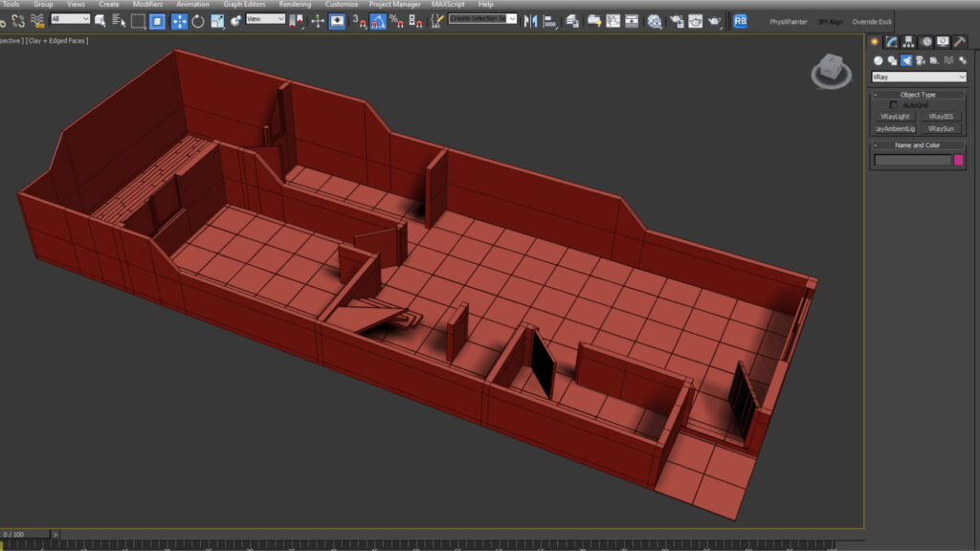Open the Animation menu
The height and width of the screenshot is (551, 980).
coord(192,5)
